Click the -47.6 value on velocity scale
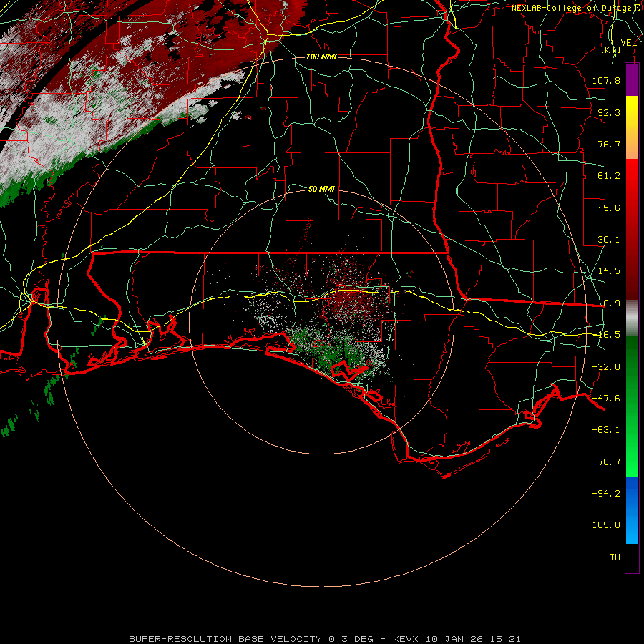The image size is (644, 644). coord(606,399)
